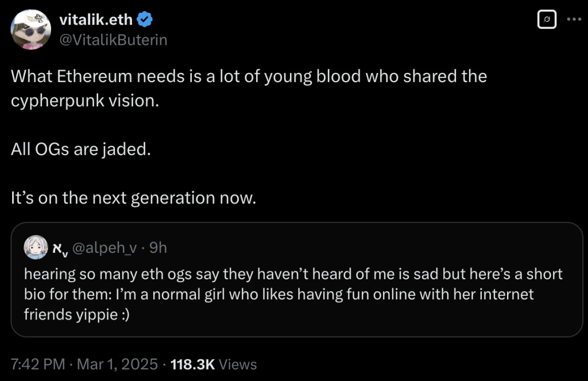The width and height of the screenshot is (588, 381).
Task: Click the quoted post author's avatar
Action: pyautogui.click(x=33, y=247)
